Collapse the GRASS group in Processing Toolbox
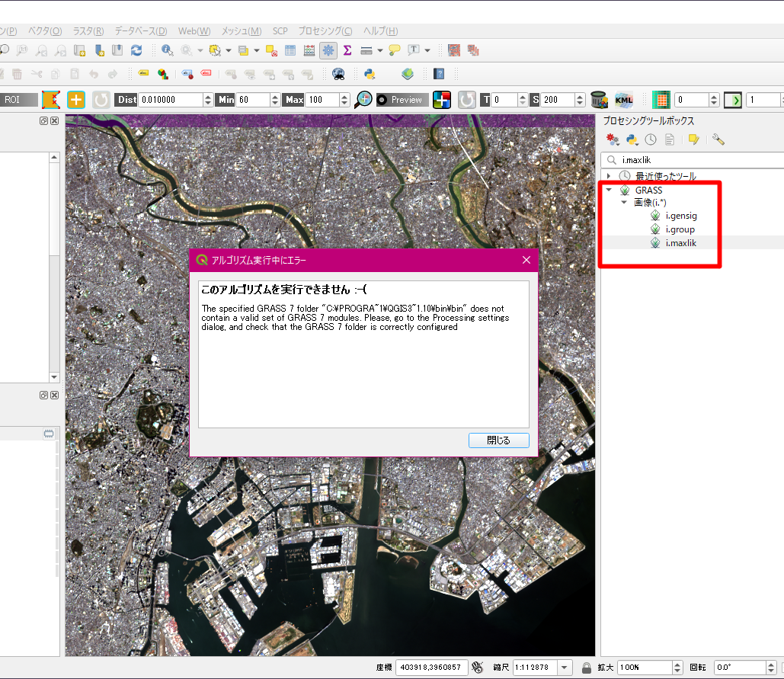Viewport: 784px width, 679px height. pyautogui.click(x=609, y=189)
